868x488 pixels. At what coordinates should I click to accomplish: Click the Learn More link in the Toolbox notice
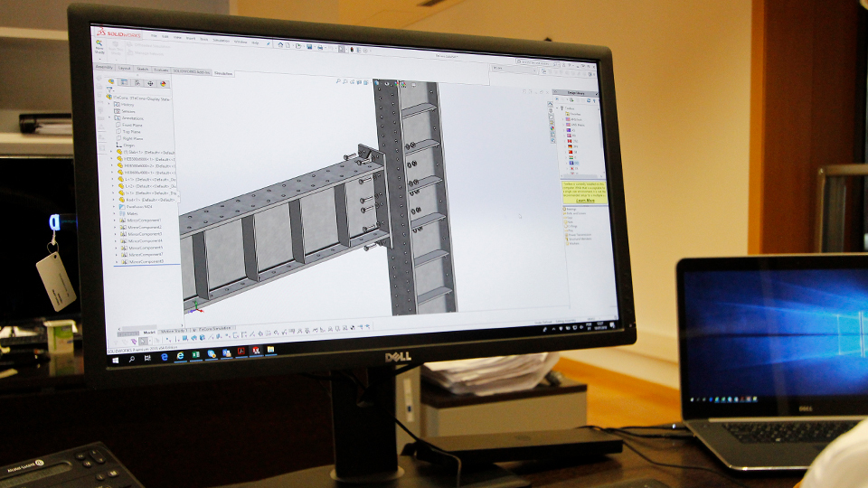pos(584,201)
